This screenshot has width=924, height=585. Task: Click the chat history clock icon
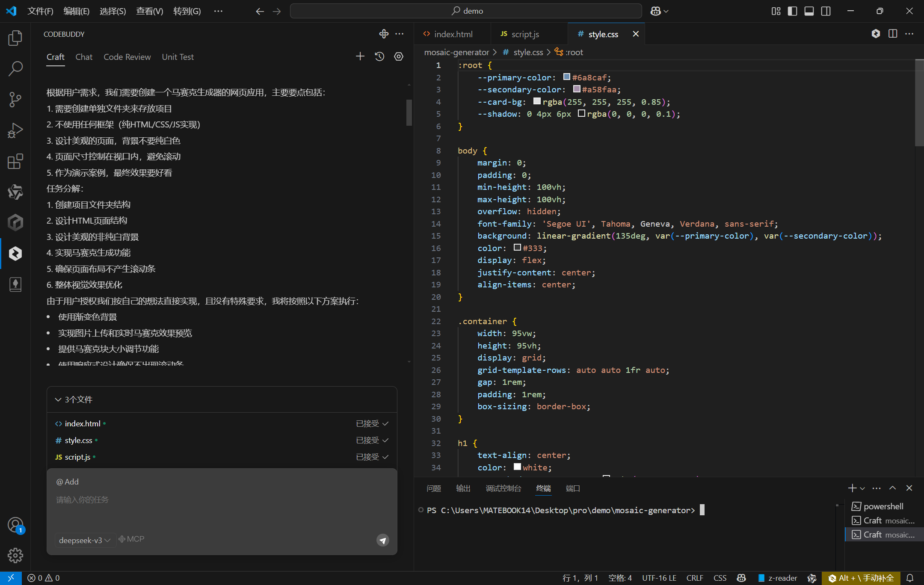tap(379, 56)
